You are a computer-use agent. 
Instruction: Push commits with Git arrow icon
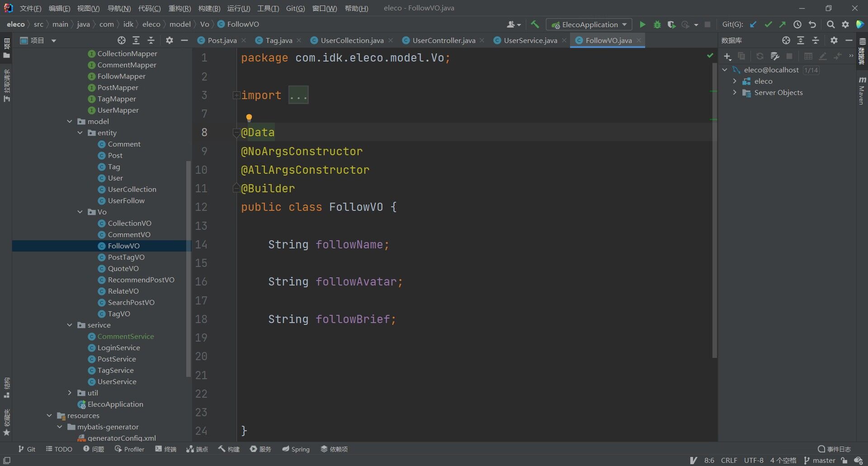point(783,24)
